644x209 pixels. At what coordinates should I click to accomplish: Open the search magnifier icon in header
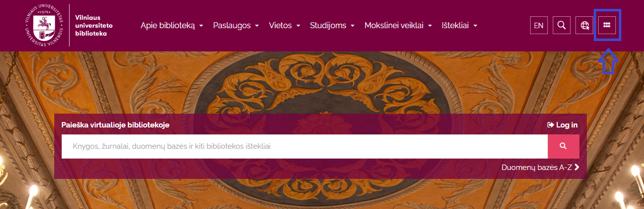(x=562, y=25)
